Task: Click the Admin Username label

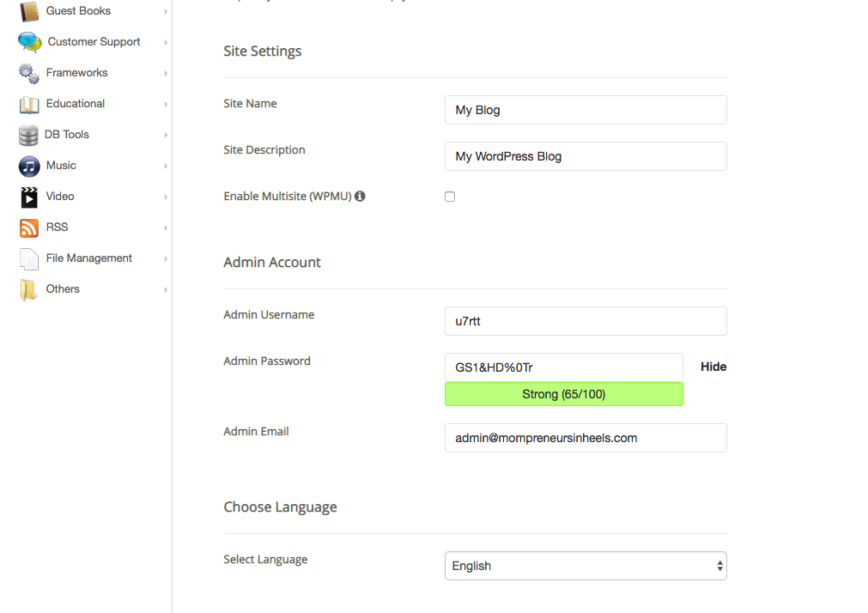Action: 269,314
